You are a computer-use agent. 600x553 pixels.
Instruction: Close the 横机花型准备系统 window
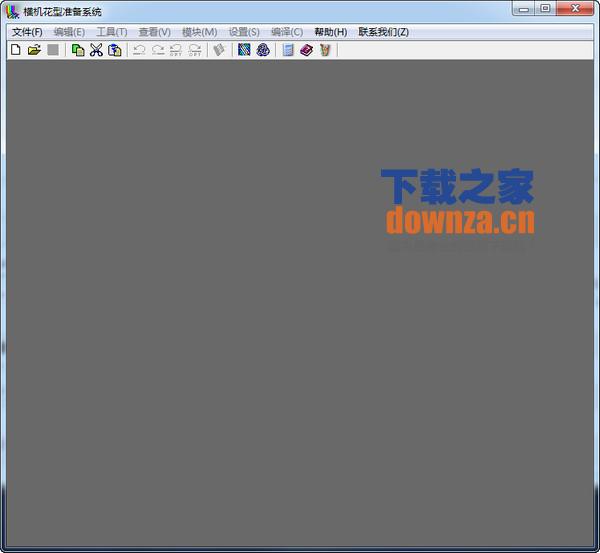[575, 9]
